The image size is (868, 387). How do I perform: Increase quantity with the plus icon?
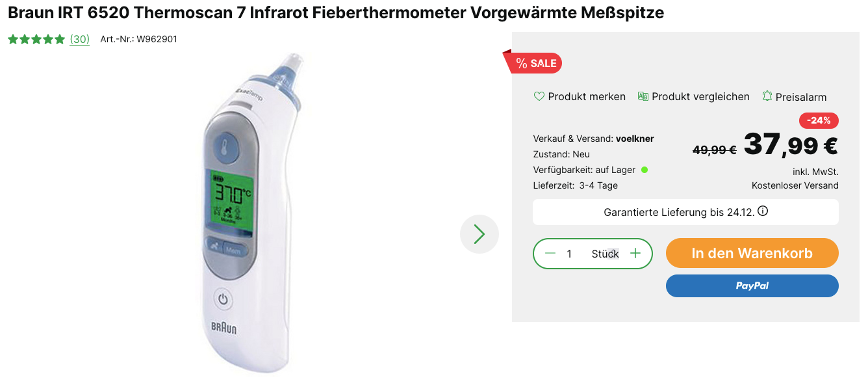pyautogui.click(x=635, y=254)
